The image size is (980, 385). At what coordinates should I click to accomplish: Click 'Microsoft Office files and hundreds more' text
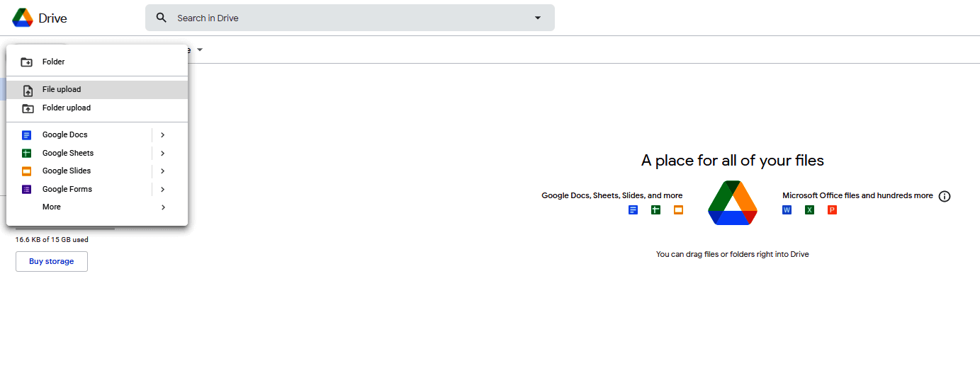point(857,195)
